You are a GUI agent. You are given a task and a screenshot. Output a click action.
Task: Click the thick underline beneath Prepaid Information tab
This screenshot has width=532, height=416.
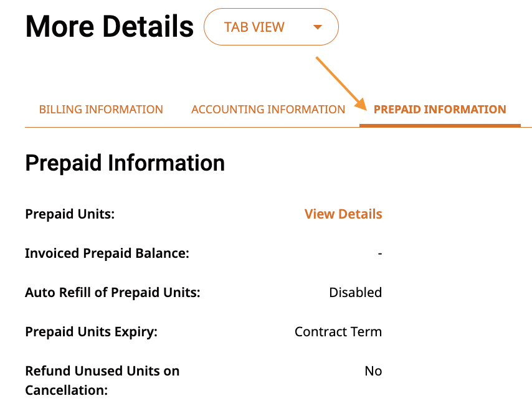(x=440, y=126)
